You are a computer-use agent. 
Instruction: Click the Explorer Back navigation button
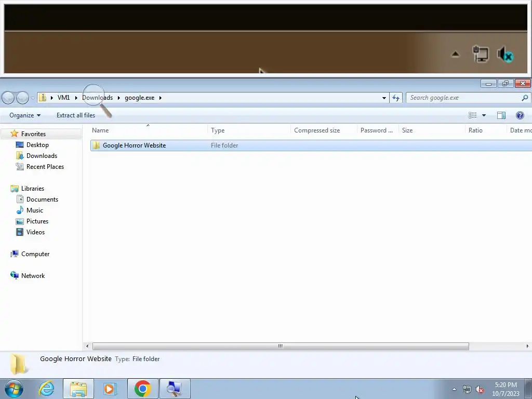click(x=8, y=98)
